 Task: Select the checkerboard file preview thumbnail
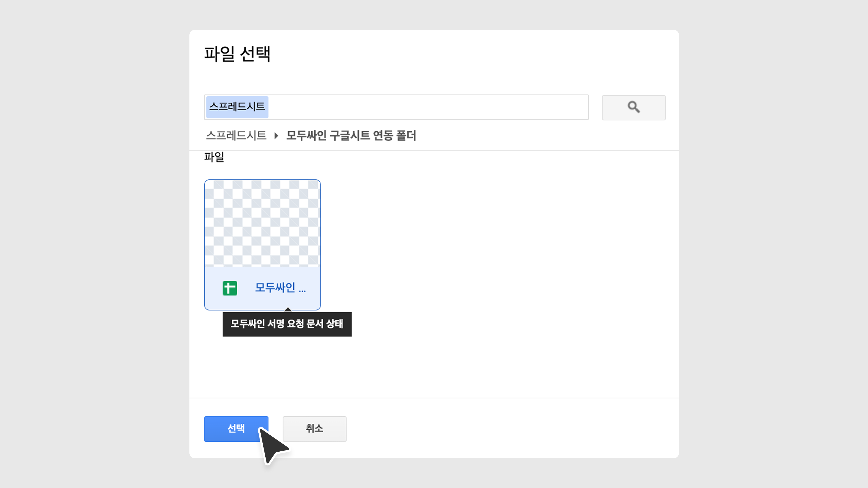[x=262, y=223]
